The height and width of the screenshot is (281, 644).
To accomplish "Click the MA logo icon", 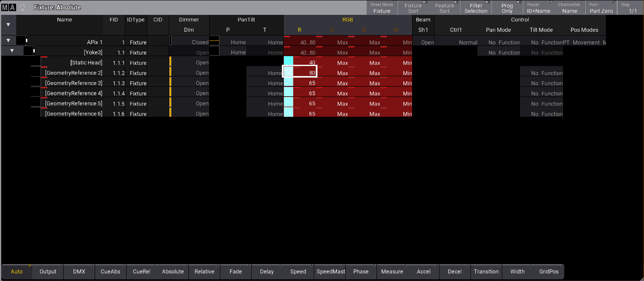I will [x=8, y=7].
